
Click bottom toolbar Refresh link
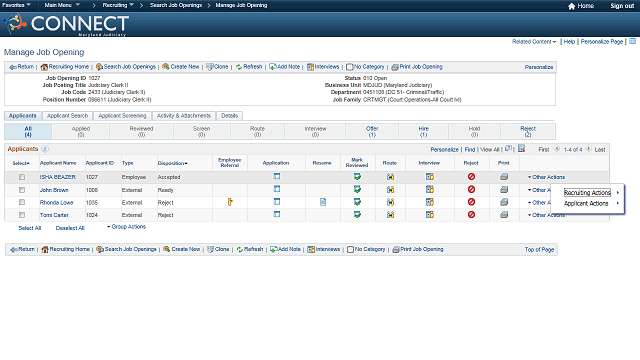249,249
